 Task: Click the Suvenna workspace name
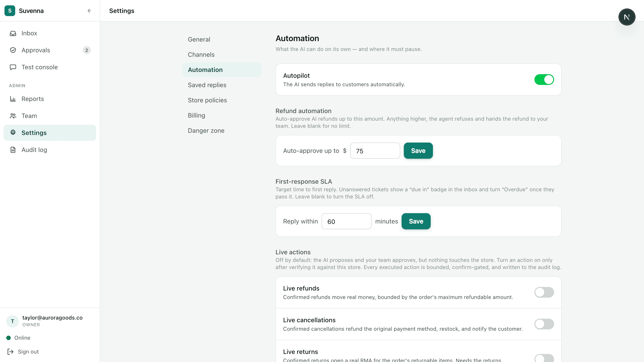pyautogui.click(x=31, y=11)
